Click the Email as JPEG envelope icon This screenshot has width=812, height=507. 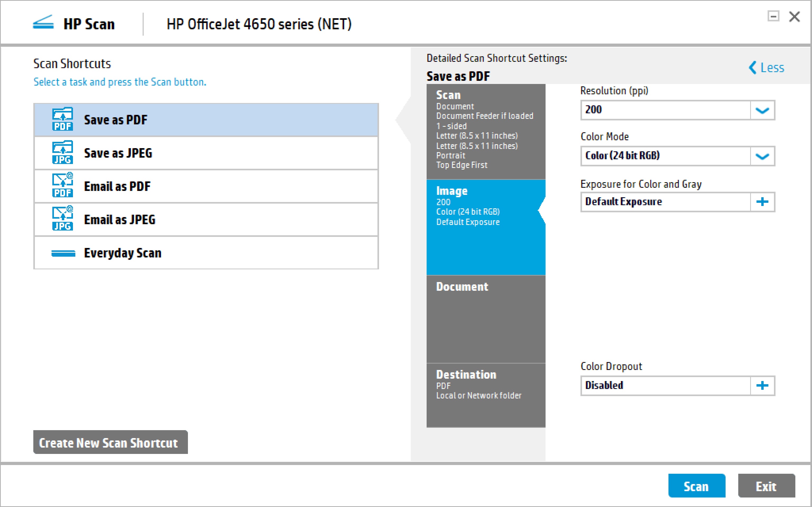click(62, 219)
